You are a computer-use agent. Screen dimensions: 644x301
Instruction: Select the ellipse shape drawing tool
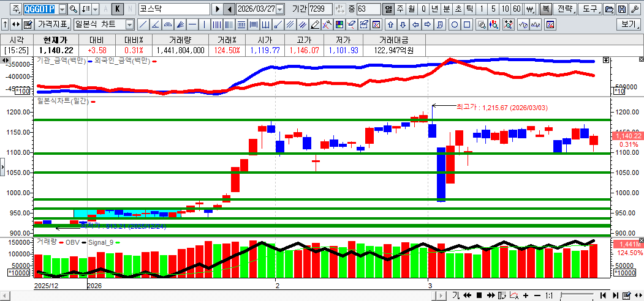(455, 24)
